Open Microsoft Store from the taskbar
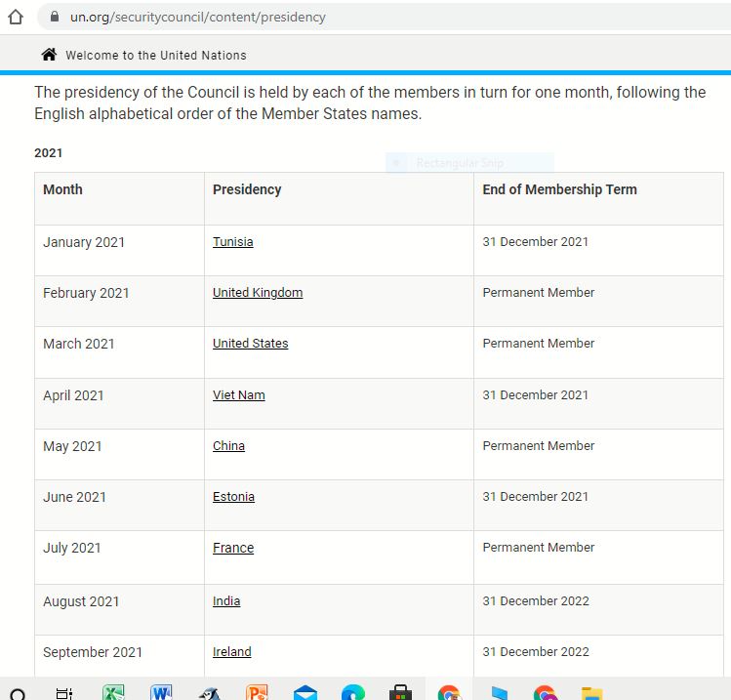Viewport: 731px width, 700px height. (x=400, y=691)
